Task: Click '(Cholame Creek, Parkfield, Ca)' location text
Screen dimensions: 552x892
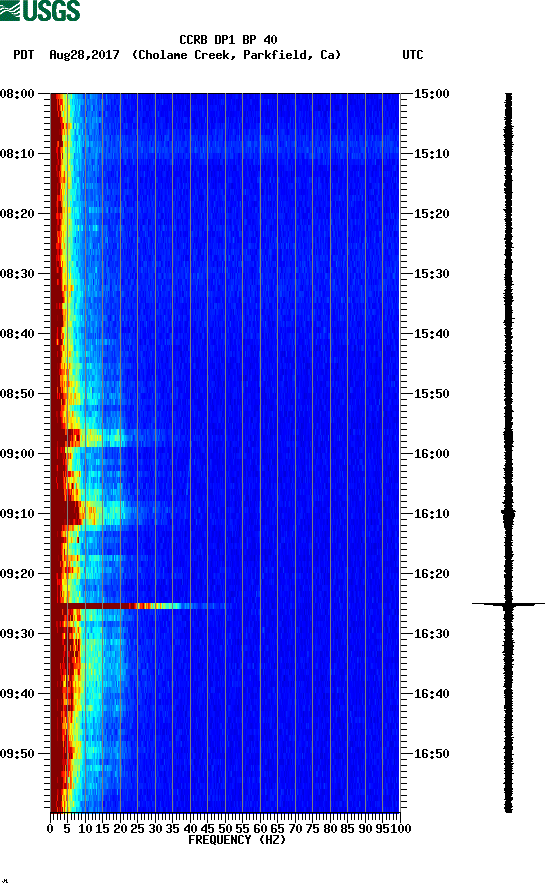Action: point(236,55)
